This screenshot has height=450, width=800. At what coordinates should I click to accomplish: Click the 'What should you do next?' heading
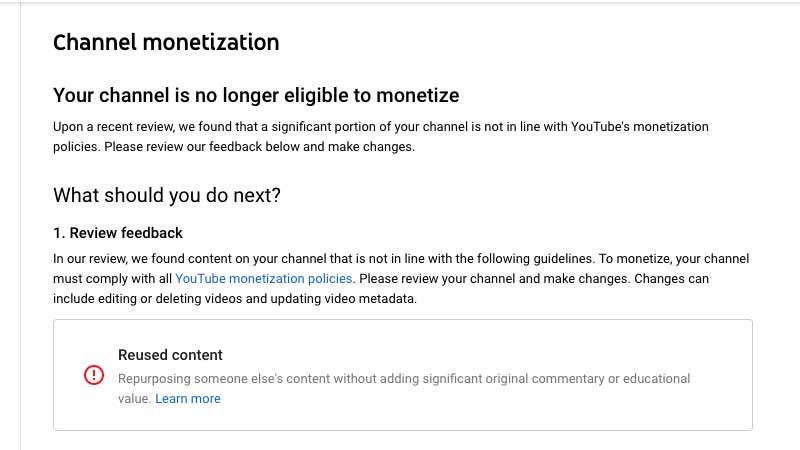167,195
